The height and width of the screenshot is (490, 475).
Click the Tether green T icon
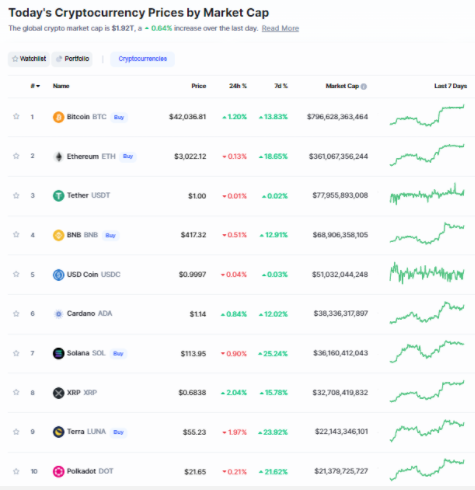[58, 196]
